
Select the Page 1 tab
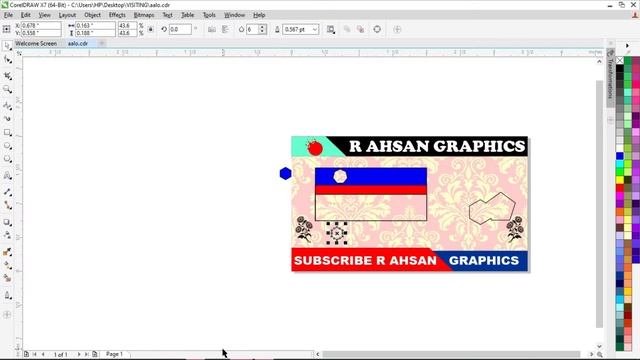[114, 354]
